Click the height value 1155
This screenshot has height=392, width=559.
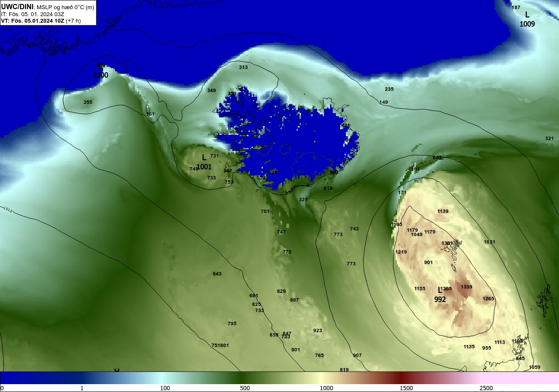tap(420, 289)
